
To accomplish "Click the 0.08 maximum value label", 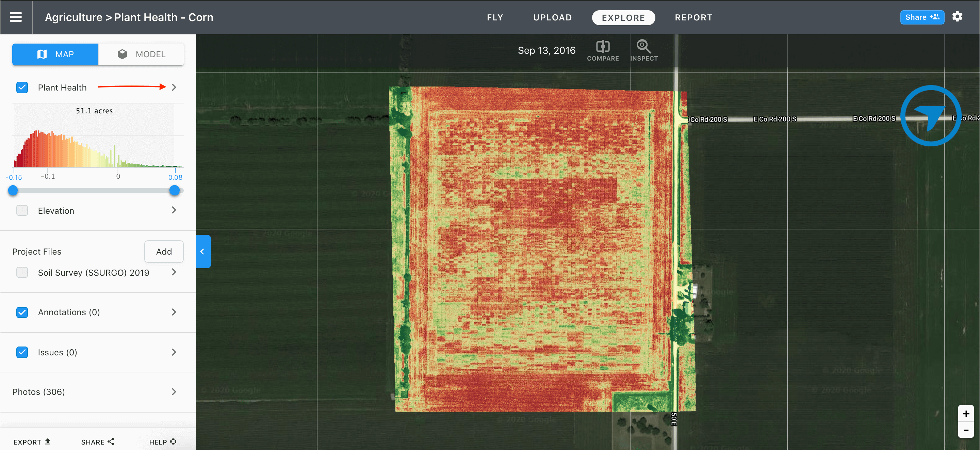I will point(175,177).
